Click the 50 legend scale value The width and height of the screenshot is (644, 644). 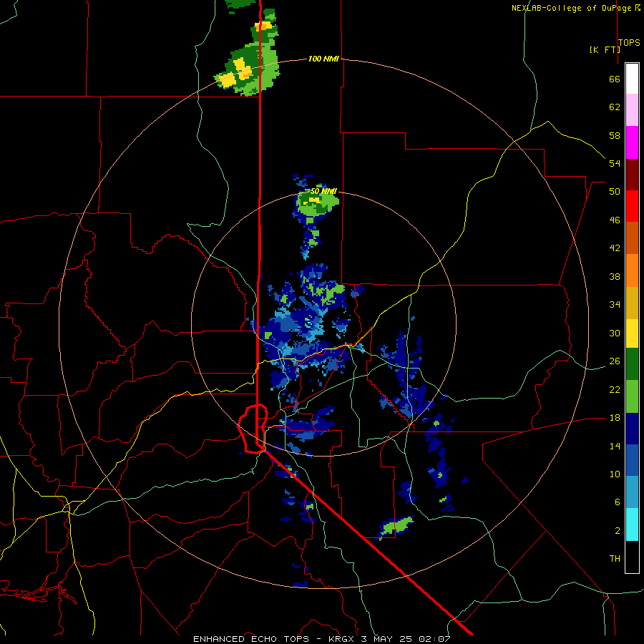(x=615, y=191)
